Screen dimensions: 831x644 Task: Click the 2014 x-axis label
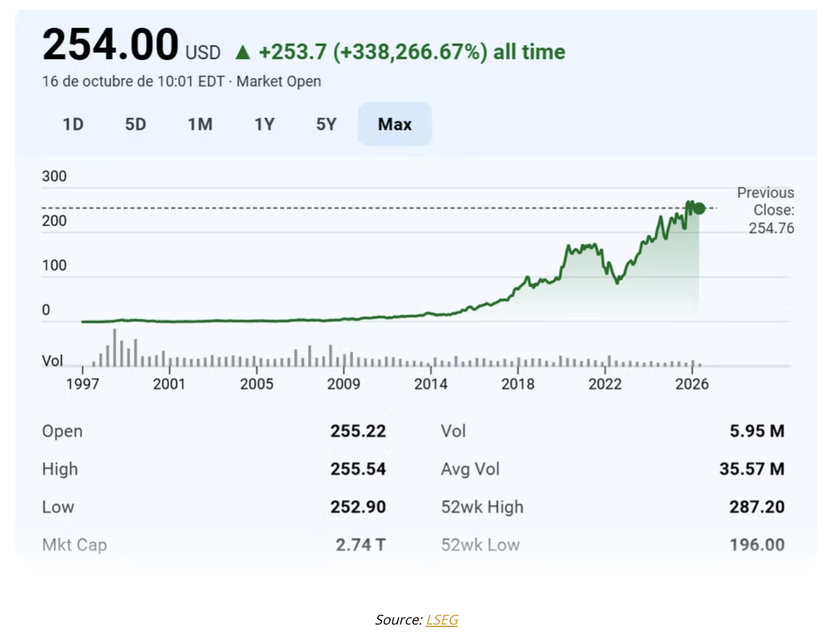(x=431, y=384)
